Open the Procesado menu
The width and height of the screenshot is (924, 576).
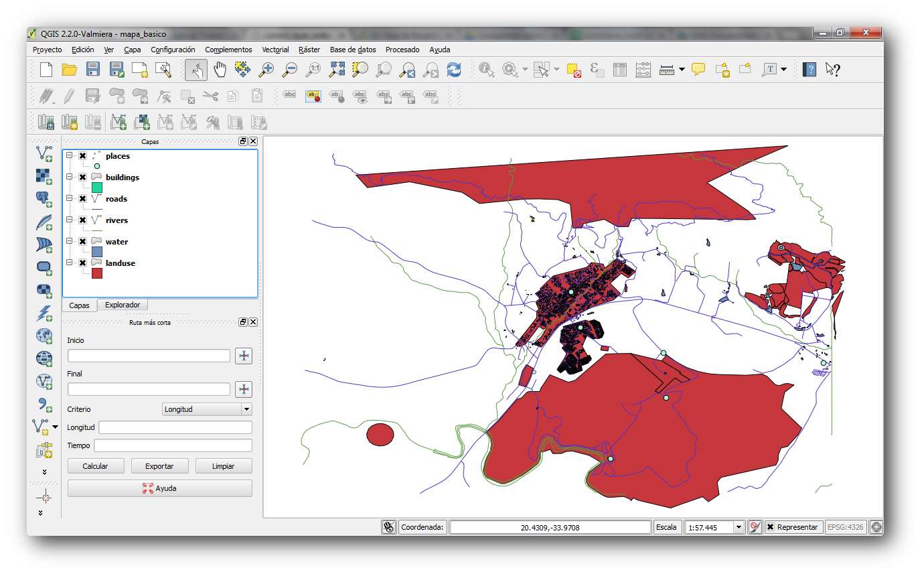click(402, 50)
